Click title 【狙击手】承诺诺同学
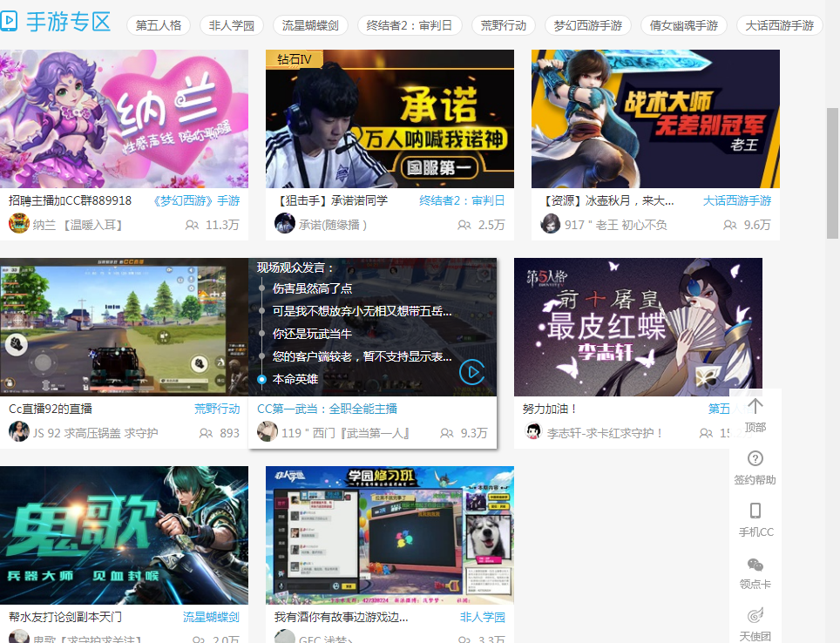This screenshot has width=840, height=643. tap(331, 201)
